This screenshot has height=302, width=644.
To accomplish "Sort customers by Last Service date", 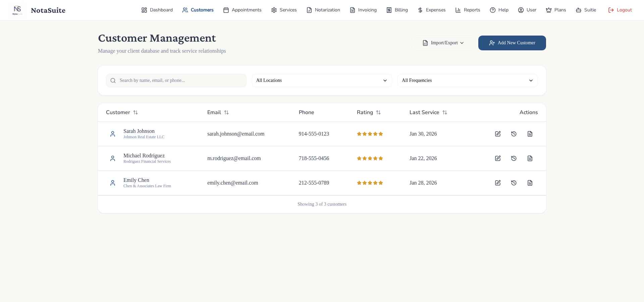I will coord(445,112).
